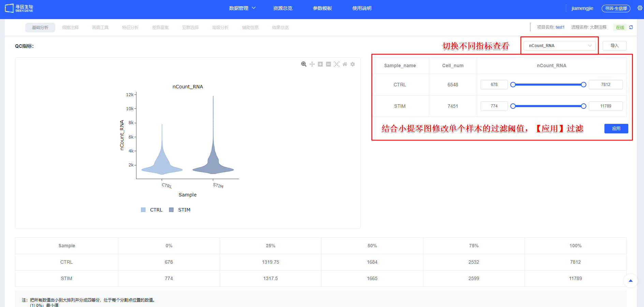This screenshot has width=644, height=307.
Task: Activate the pan tool in chart toolbar
Action: [x=312, y=64]
